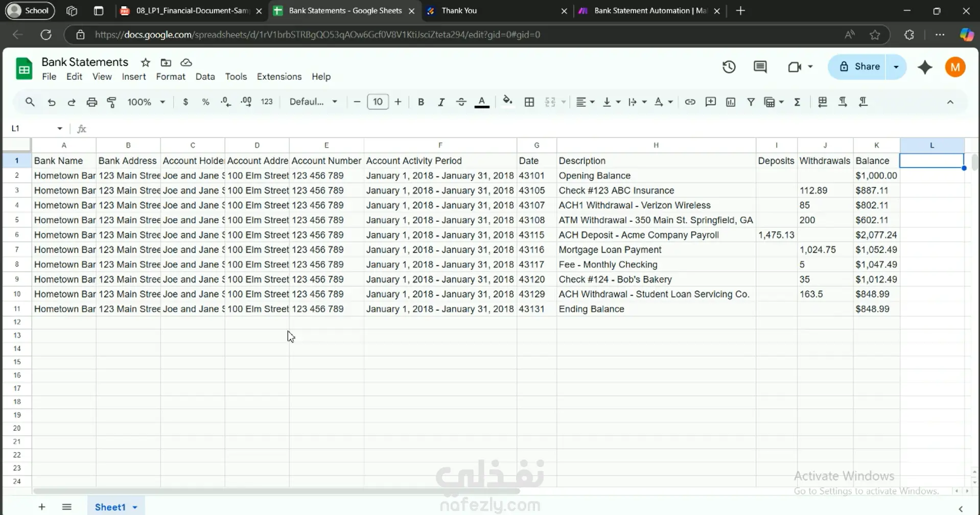The width and height of the screenshot is (980, 515).
Task: Open the font Default dropdown
Action: [313, 102]
